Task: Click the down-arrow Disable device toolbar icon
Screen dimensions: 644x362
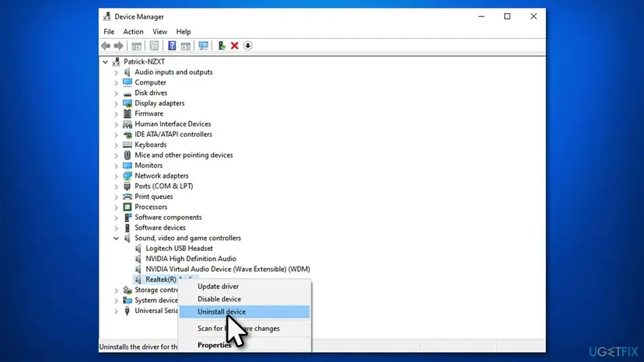Action: click(247, 46)
